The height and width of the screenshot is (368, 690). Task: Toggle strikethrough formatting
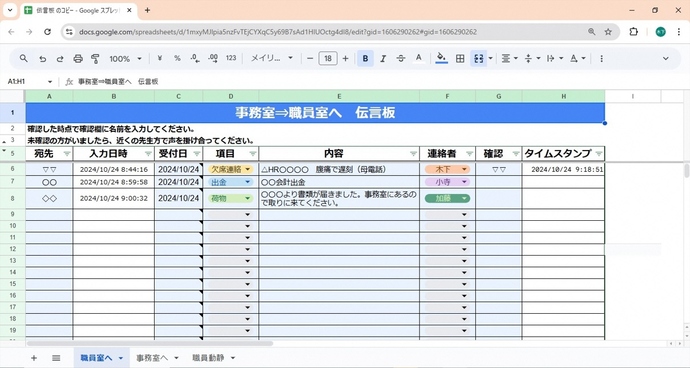400,58
